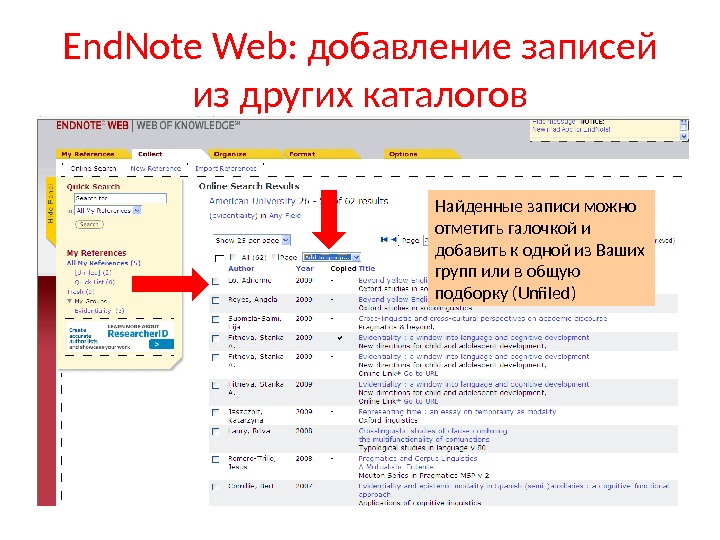This screenshot has width=720, height=540.
Task: Switch to the Organize tab
Action: point(230,154)
